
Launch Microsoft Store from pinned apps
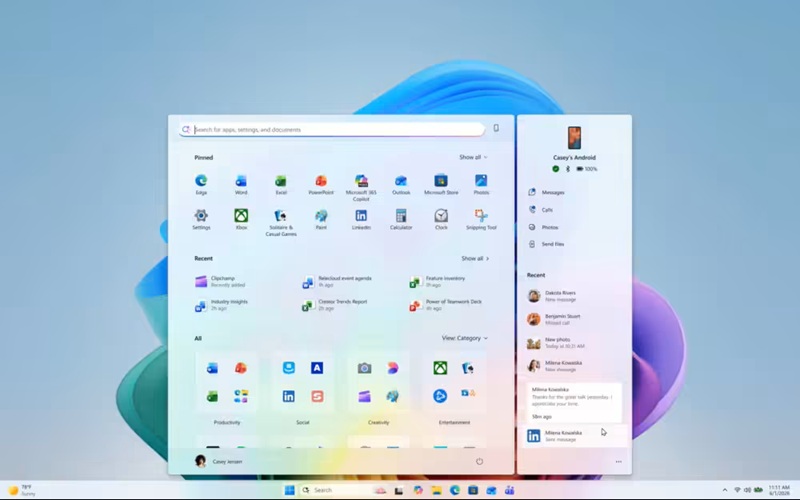(x=441, y=185)
